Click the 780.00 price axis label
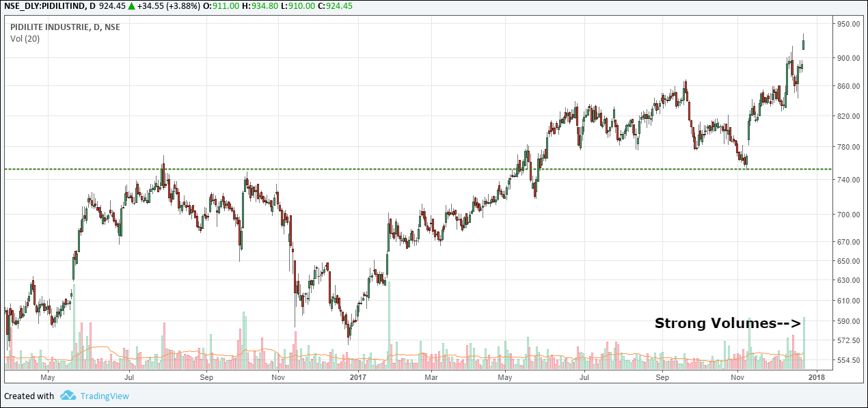The image size is (868, 408). pyautogui.click(x=847, y=147)
